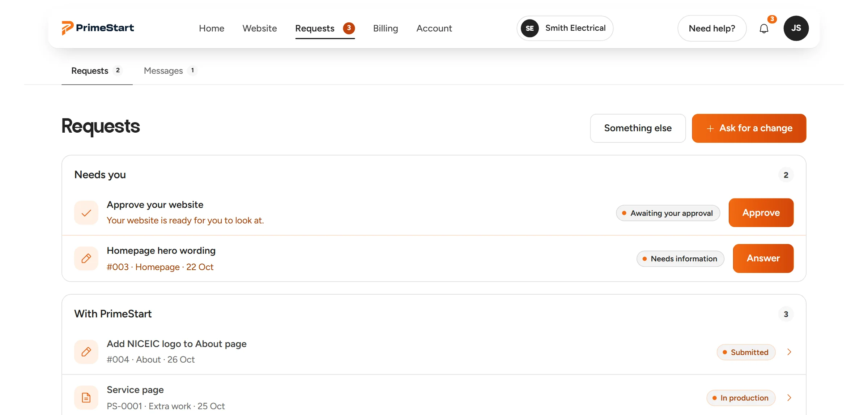Click the pencil icon beside Add NICEIC logo
Viewport: 868px width, 415px height.
[x=86, y=352]
